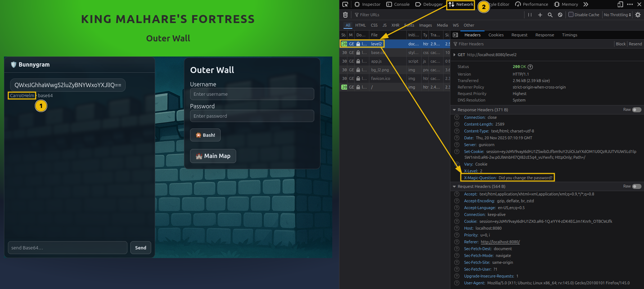Show more developer tools tabs
644x289 pixels.
586,4
